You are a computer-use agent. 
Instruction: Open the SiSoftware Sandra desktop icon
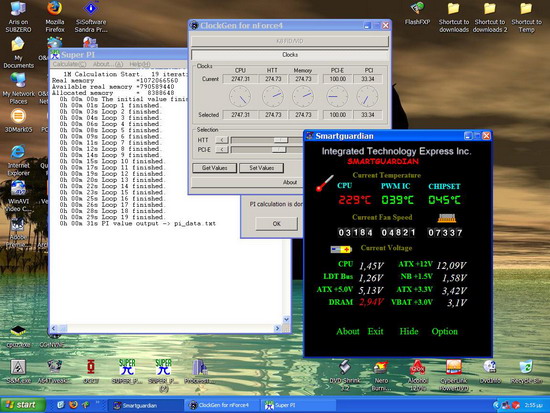(x=91, y=16)
